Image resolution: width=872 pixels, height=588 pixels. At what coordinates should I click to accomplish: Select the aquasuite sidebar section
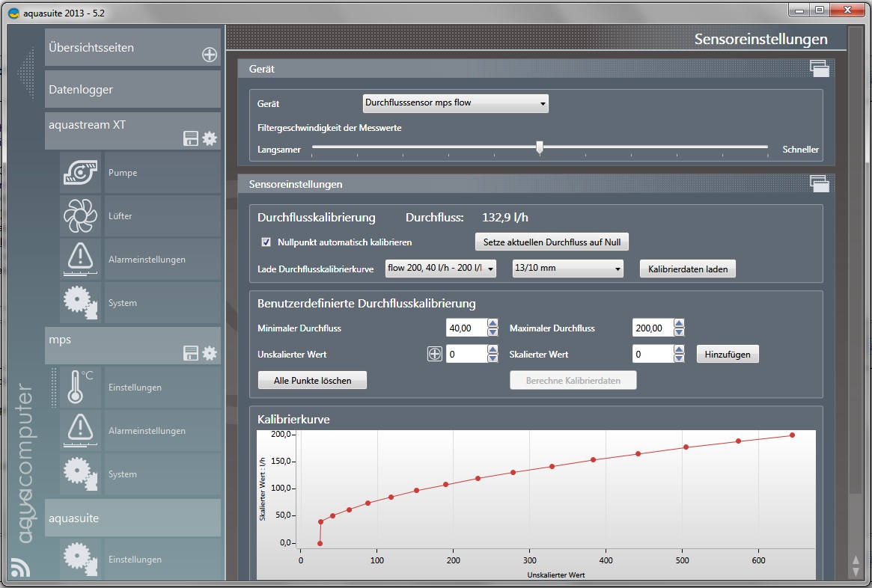tap(132, 518)
